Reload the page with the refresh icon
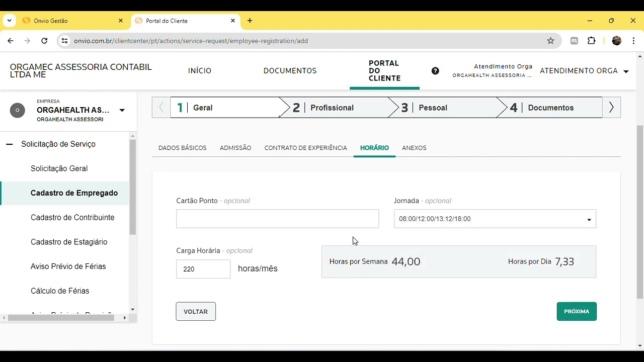This screenshot has height=362, width=644. click(x=44, y=41)
